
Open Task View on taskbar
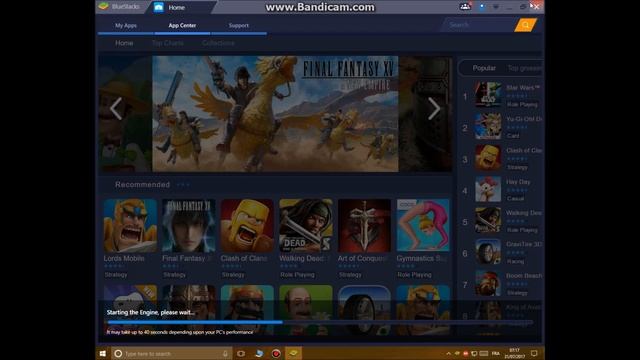(241, 353)
